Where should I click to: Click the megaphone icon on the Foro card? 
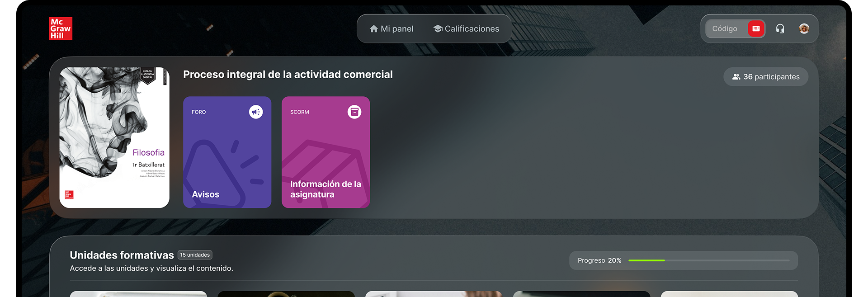pos(256,112)
